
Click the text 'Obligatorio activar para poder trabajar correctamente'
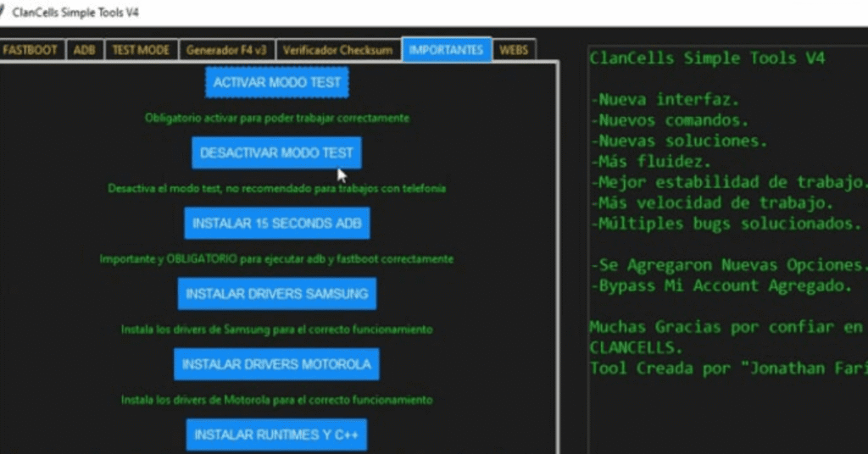[x=277, y=118]
